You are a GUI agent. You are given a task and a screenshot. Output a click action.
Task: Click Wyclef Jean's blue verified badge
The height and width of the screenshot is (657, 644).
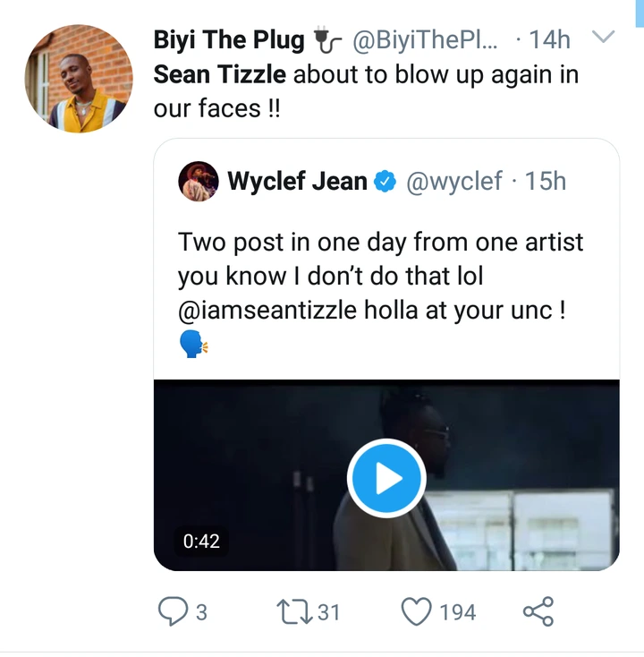pyautogui.click(x=386, y=182)
